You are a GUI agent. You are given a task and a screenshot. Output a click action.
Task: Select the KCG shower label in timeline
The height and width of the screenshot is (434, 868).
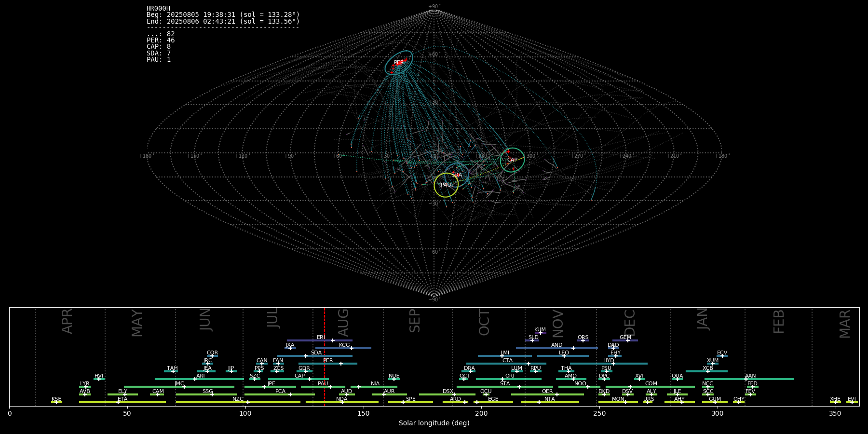pyautogui.click(x=344, y=345)
